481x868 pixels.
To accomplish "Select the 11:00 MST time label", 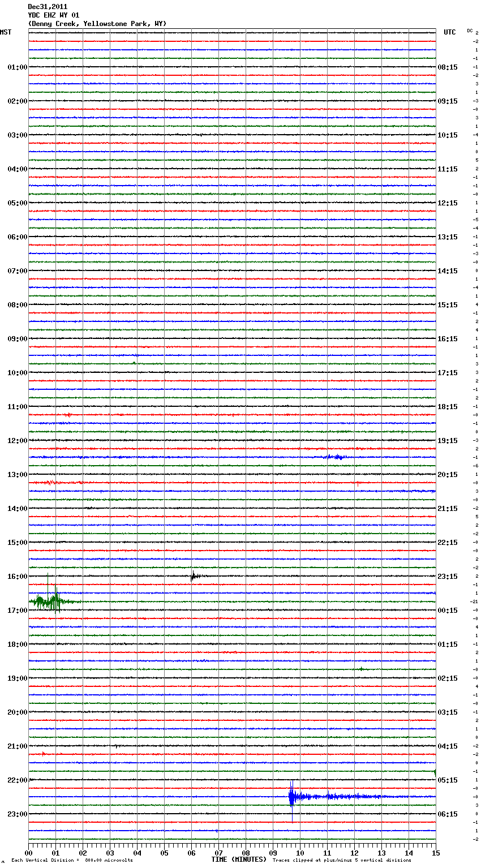I will [18, 407].
